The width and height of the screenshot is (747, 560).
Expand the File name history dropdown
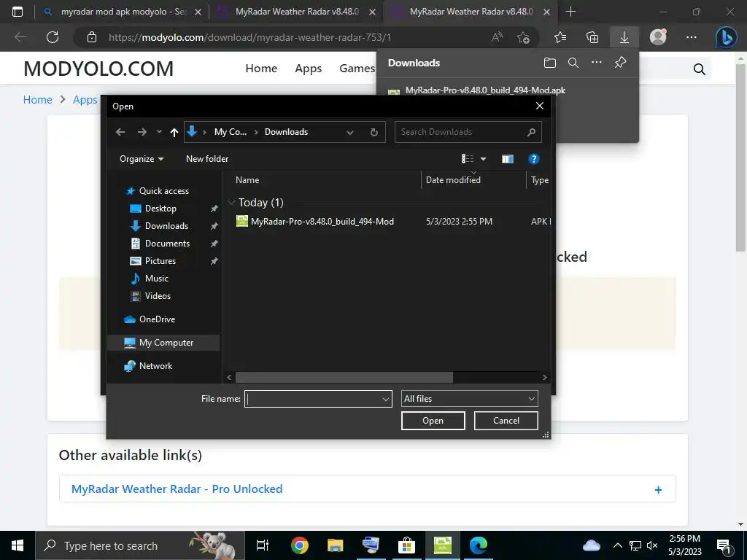(x=386, y=399)
